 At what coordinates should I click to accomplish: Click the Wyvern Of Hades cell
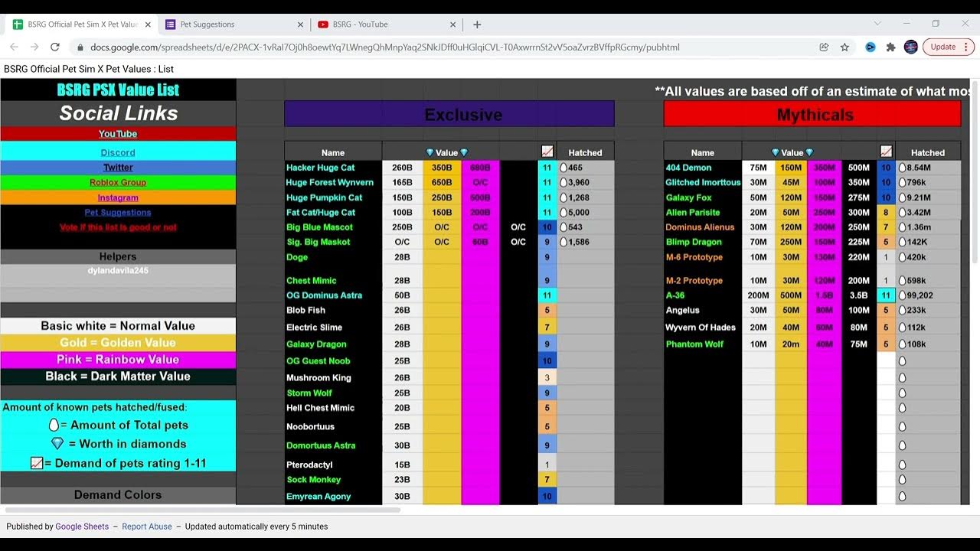pyautogui.click(x=703, y=328)
